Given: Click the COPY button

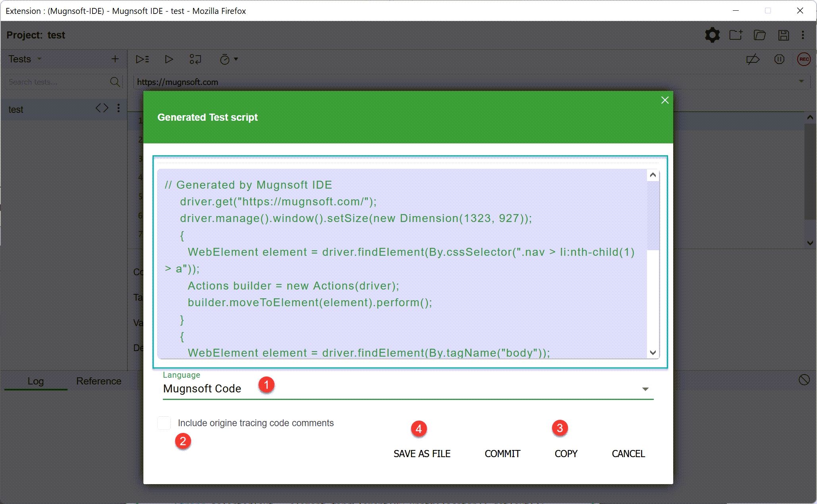Looking at the screenshot, I should point(566,454).
